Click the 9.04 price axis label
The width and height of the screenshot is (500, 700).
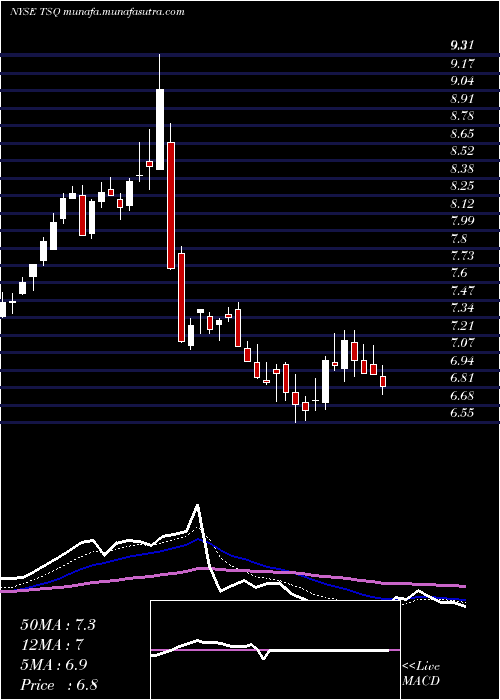click(462, 81)
